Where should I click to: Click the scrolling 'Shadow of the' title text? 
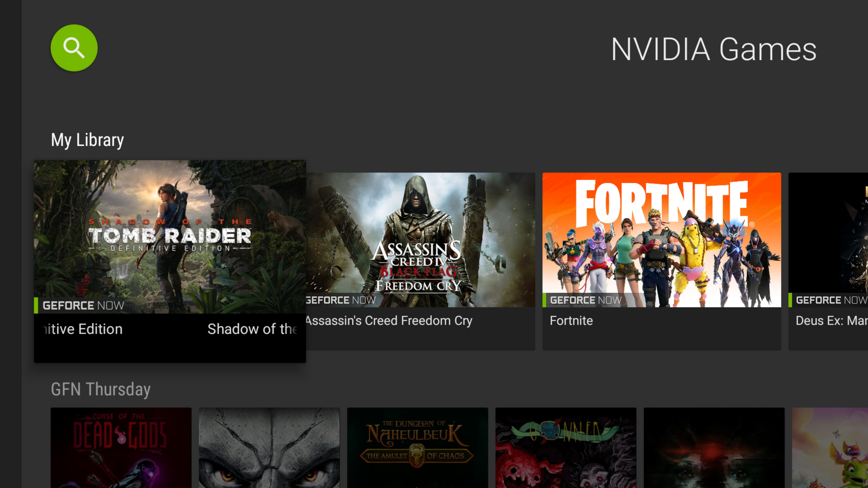[x=252, y=329]
